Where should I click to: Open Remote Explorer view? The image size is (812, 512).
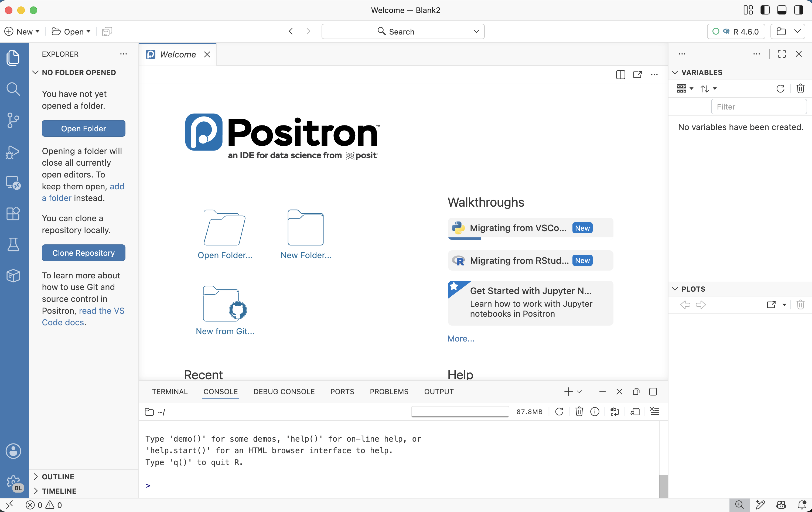[x=13, y=183]
